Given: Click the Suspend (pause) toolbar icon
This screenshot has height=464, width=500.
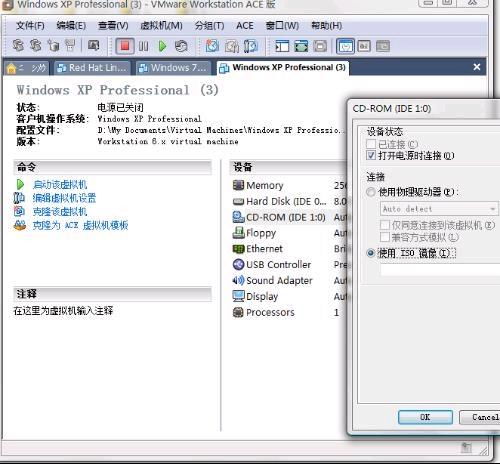Looking at the screenshot, I should click(x=144, y=46).
